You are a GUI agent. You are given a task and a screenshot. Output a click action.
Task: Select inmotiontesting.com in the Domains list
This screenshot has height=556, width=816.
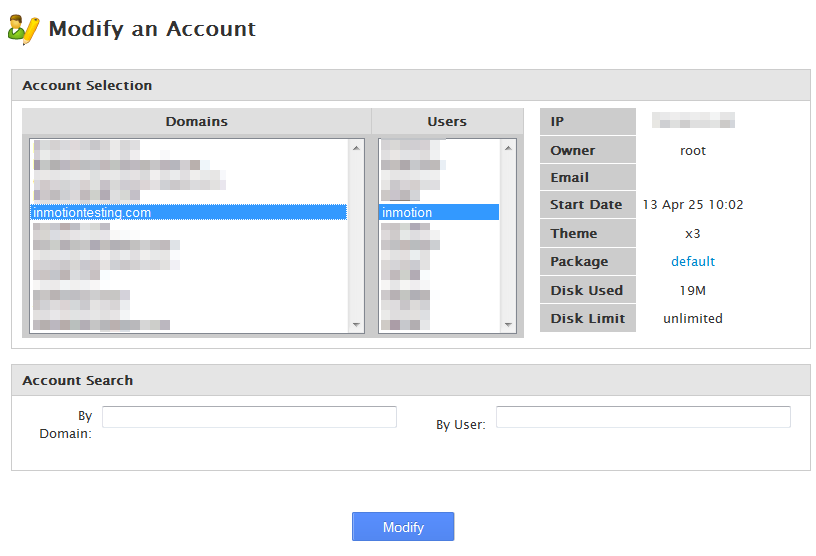click(x=92, y=212)
